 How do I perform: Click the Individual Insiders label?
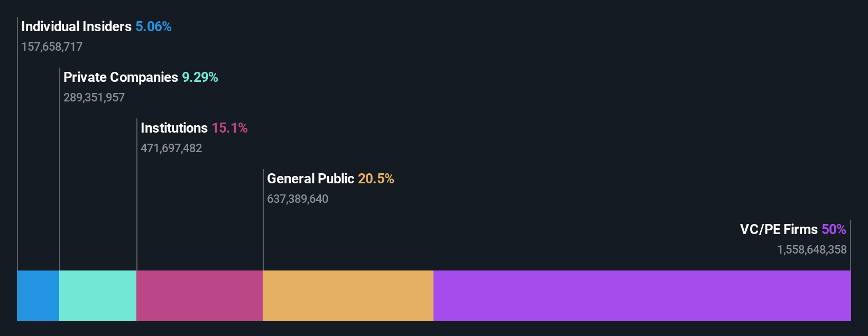[76, 26]
